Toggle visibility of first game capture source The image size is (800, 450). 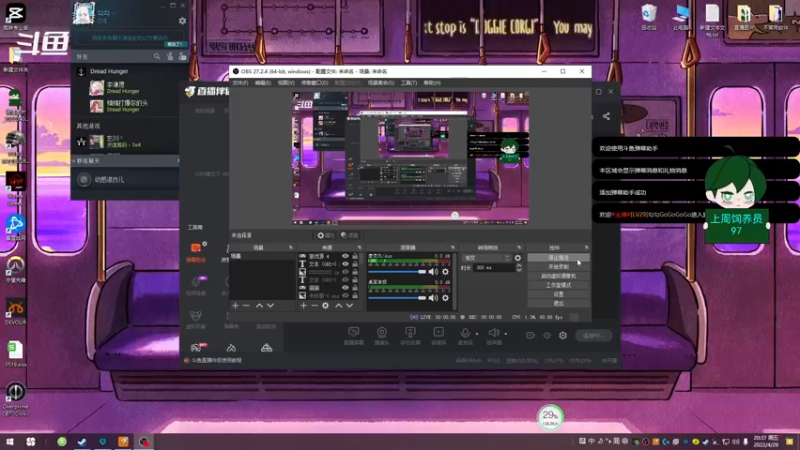click(x=345, y=256)
